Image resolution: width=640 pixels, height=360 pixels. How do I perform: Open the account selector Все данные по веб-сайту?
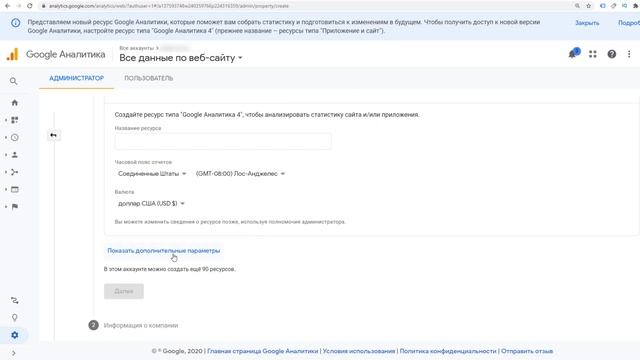pos(181,58)
